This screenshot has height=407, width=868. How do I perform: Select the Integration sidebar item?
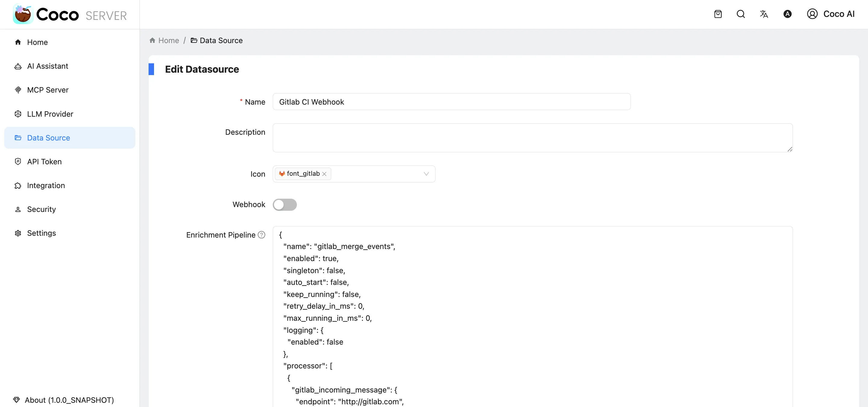pos(46,185)
